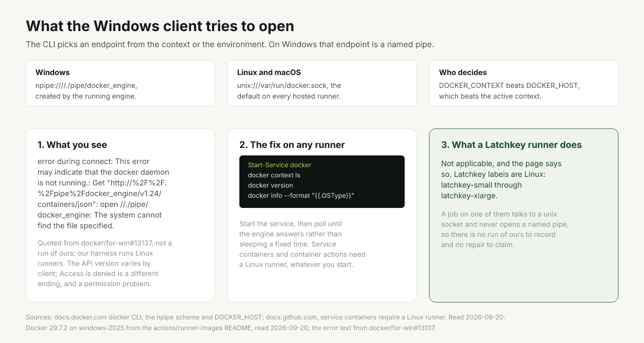
Task: Open the Who decides card
Action: tap(524, 83)
